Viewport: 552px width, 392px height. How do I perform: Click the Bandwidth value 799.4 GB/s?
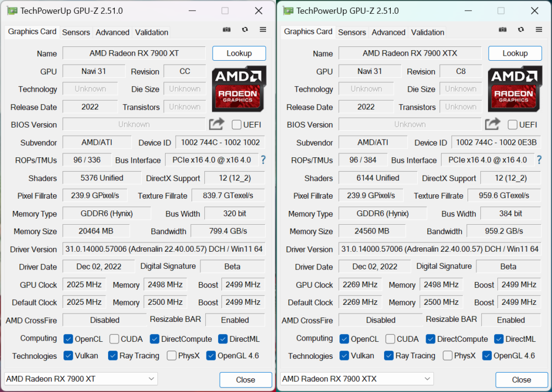[228, 231]
